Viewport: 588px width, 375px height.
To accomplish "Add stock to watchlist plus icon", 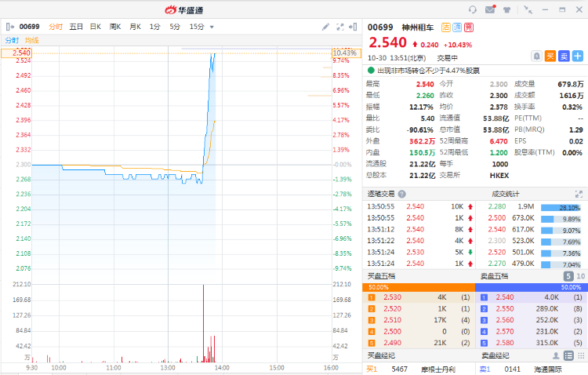I will point(578,56).
